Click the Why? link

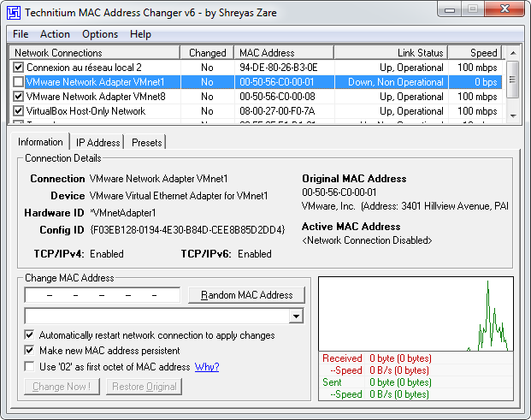pyautogui.click(x=207, y=367)
